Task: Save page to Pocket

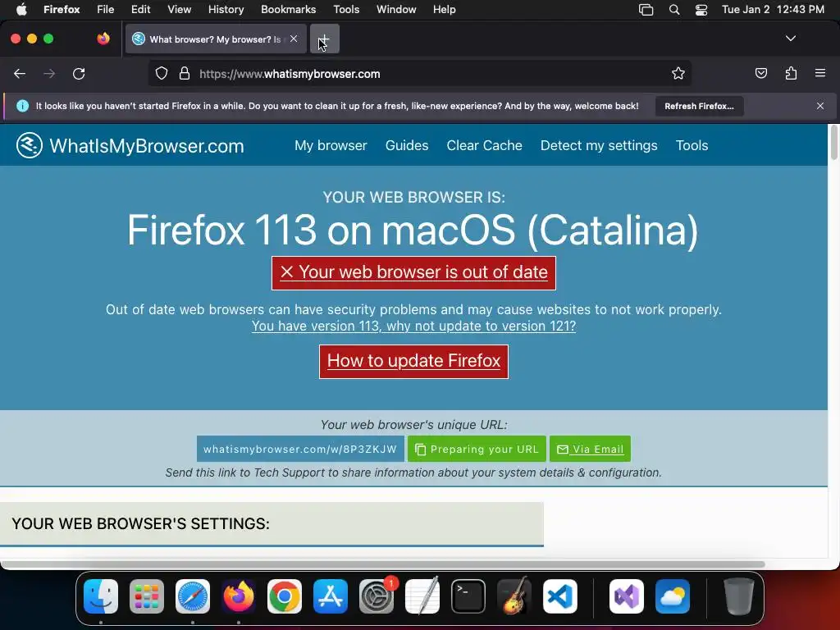Action: (760, 73)
